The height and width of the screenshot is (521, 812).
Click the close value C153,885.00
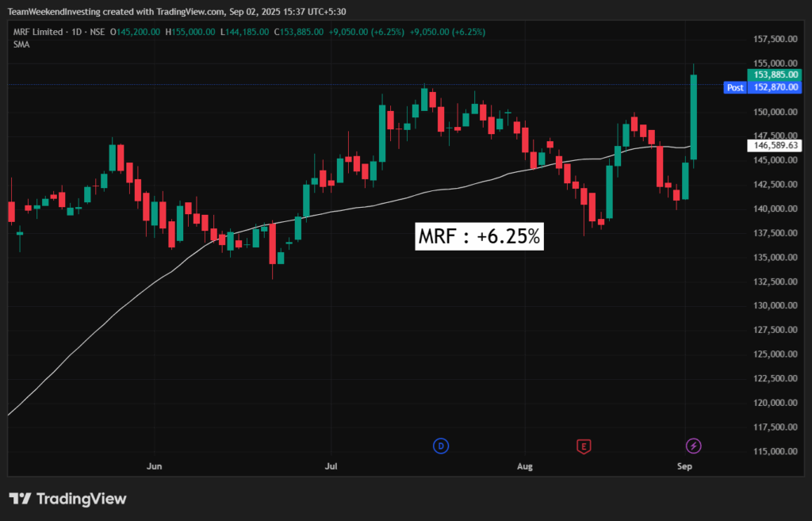[x=299, y=32]
